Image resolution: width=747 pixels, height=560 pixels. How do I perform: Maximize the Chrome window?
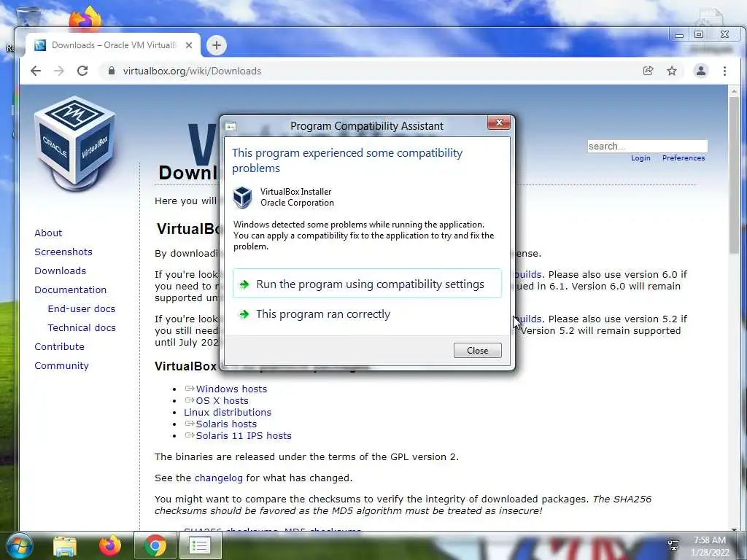click(698, 34)
